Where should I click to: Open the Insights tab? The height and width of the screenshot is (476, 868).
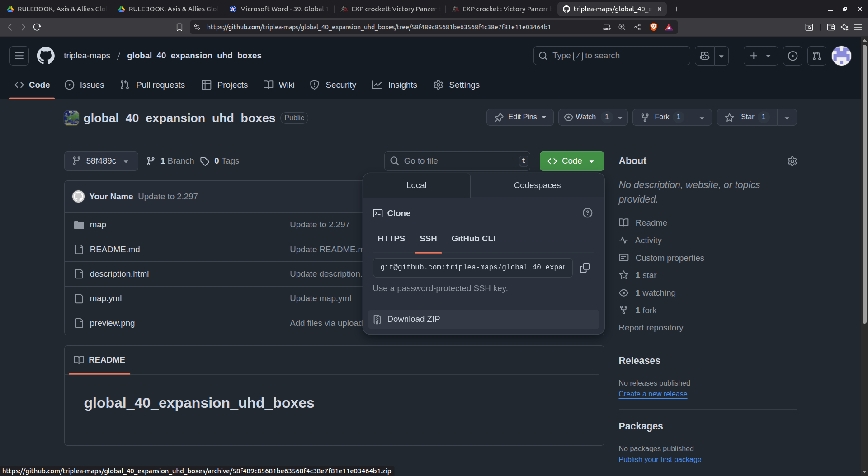[x=395, y=85]
